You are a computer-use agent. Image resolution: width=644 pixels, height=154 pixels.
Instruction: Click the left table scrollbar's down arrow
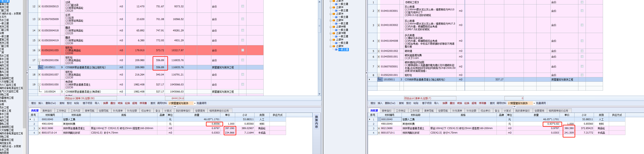tap(319, 94)
